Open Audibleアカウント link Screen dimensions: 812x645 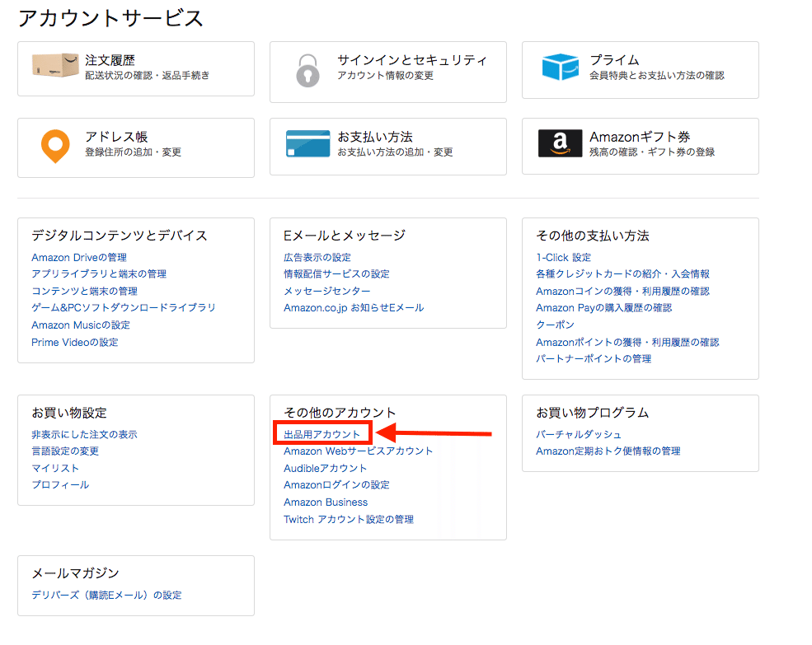(x=326, y=468)
